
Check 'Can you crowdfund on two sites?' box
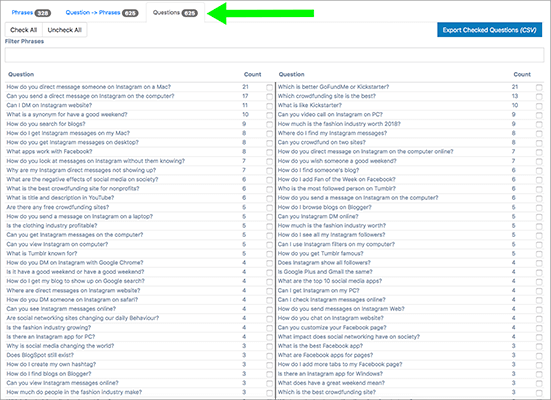[539, 143]
